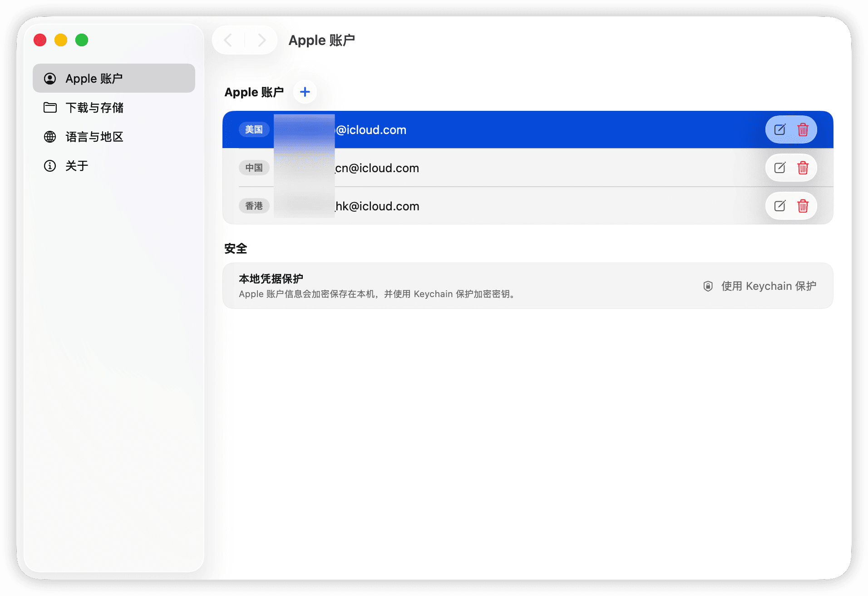868x596 pixels.
Task: Edit the 美国 iCloud account
Action: pos(779,129)
